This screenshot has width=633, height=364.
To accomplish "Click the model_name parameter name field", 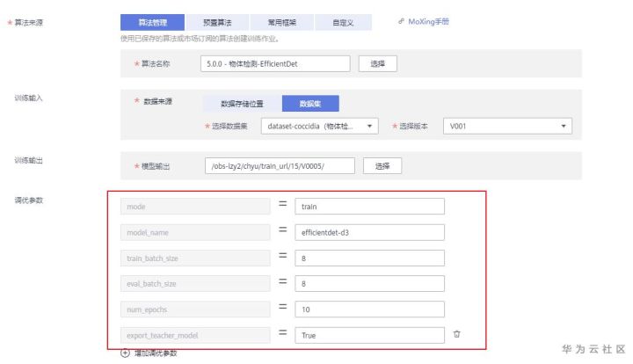I will (x=195, y=232).
